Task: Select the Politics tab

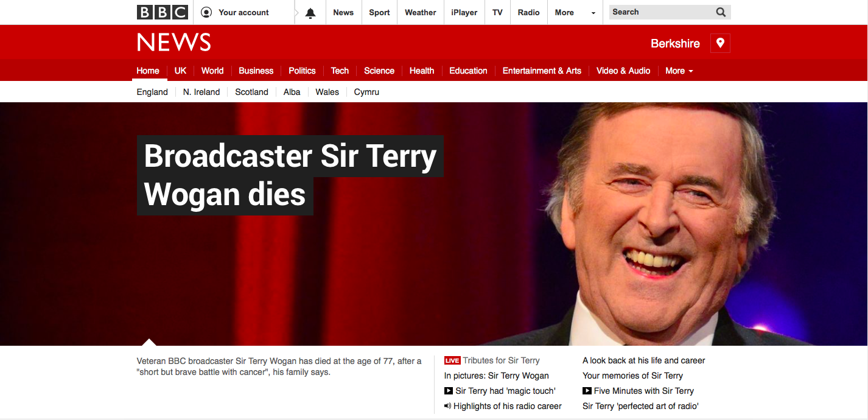Action: click(x=302, y=71)
